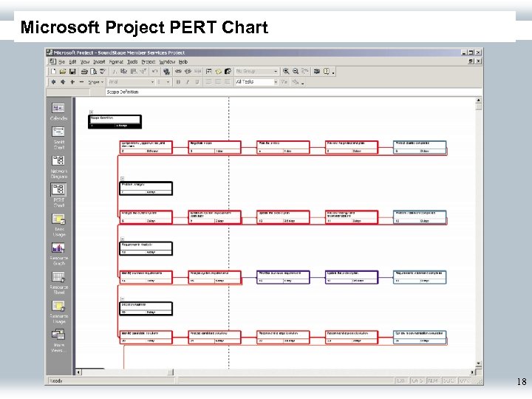Click the Link Tasks chain icon
This screenshot has height=399, width=532.
(x=179, y=71)
